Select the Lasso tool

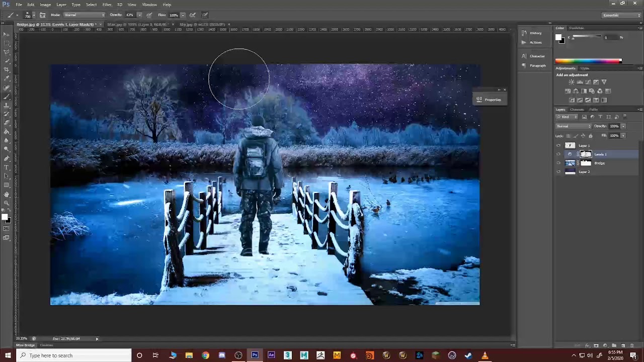click(6, 52)
